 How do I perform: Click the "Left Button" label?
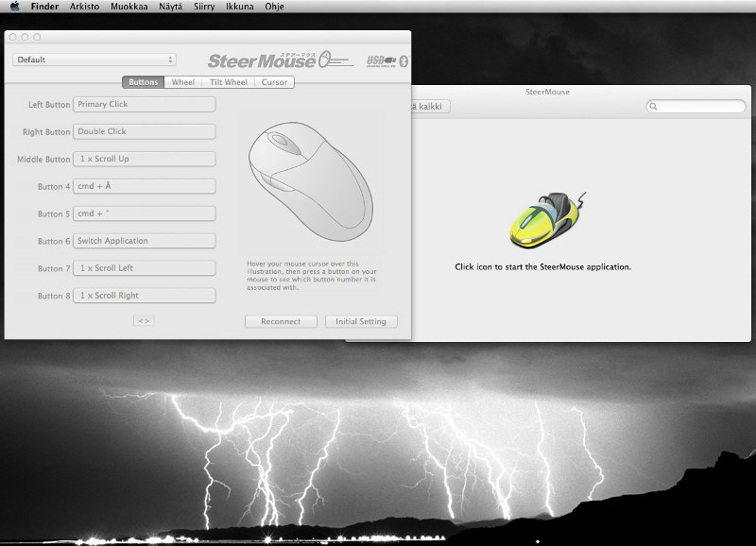[49, 105]
